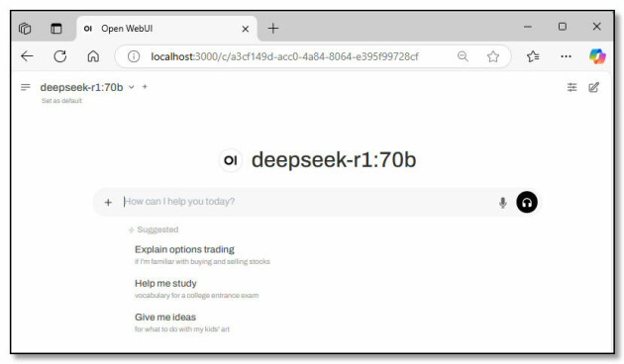The height and width of the screenshot is (364, 624).
Task: Click the OI logo beside model title
Action: (x=231, y=160)
